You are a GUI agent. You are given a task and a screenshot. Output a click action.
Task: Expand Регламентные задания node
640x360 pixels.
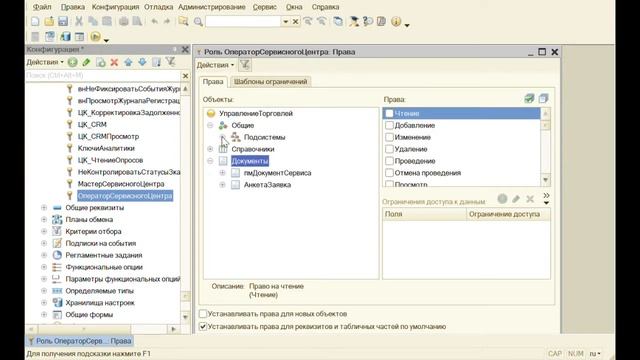point(44,255)
